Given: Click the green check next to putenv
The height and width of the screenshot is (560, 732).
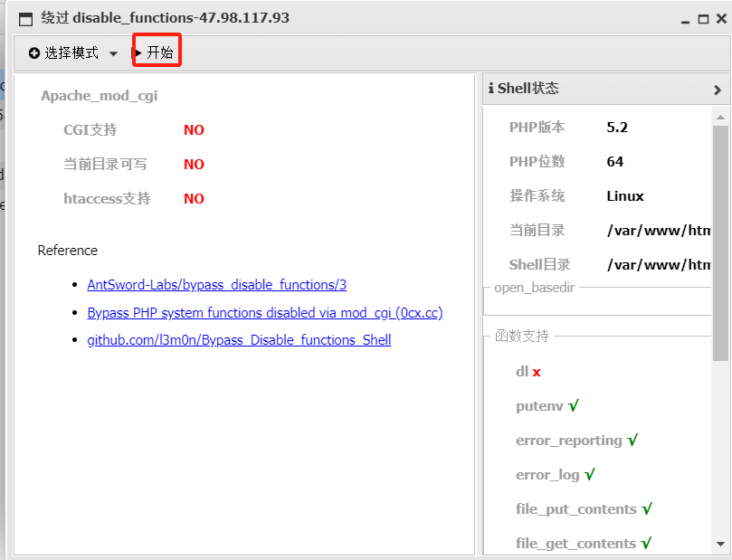Looking at the screenshot, I should point(574,405).
